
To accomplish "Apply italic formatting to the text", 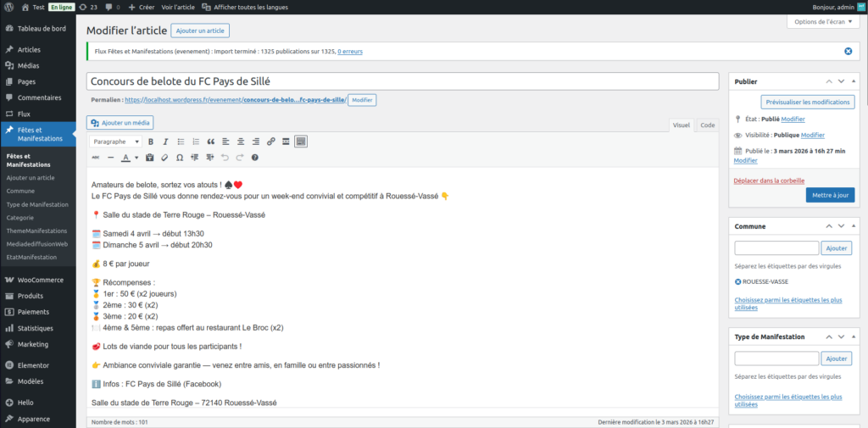I will point(166,142).
